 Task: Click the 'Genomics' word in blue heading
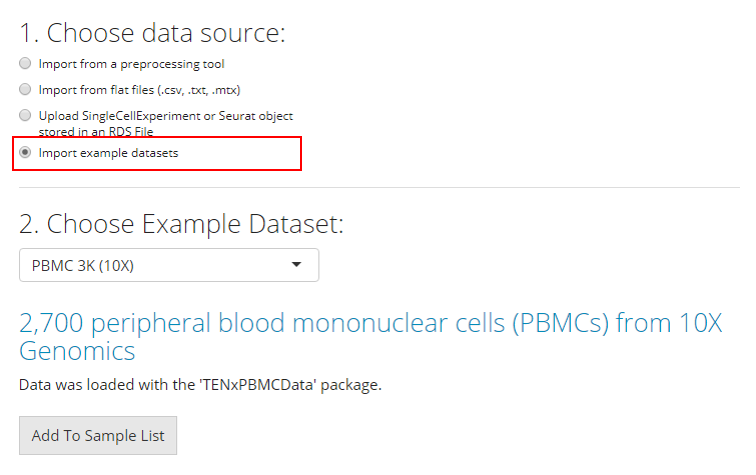[77, 350]
